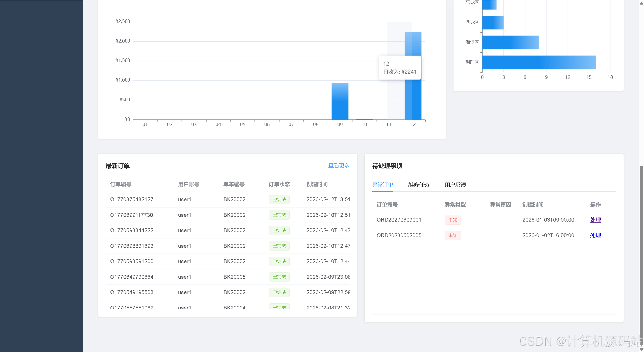Click the 订单状态 column header

pyautogui.click(x=279, y=184)
